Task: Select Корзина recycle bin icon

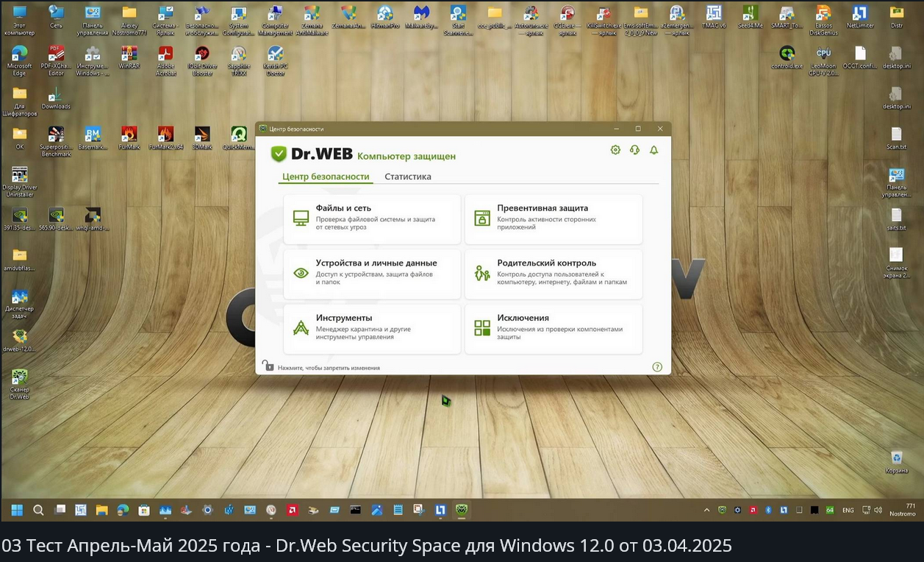Action: (x=897, y=462)
